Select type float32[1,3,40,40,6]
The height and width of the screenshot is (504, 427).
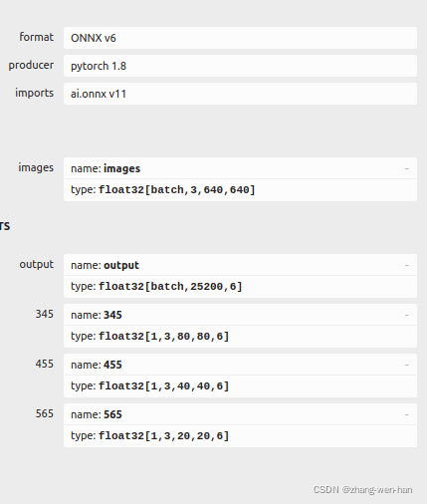tap(150, 385)
